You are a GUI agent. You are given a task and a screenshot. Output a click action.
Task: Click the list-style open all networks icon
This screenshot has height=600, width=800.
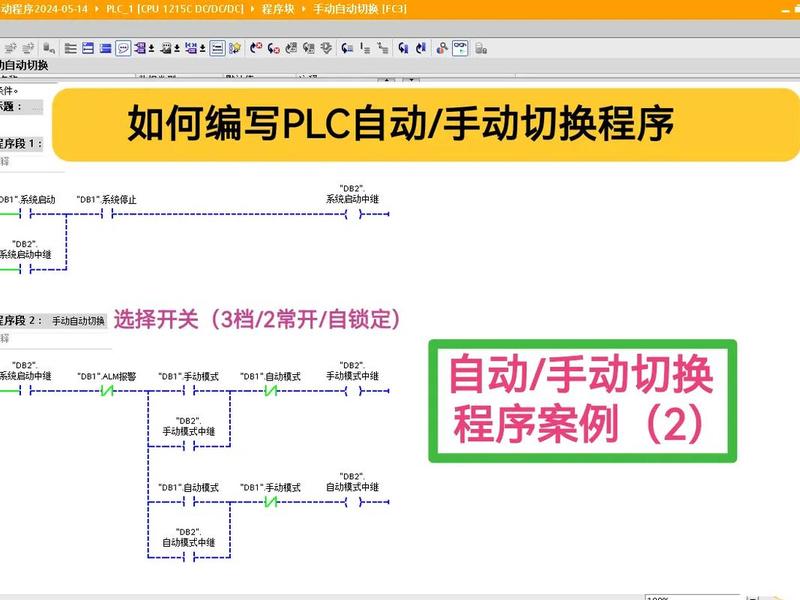(x=70, y=48)
